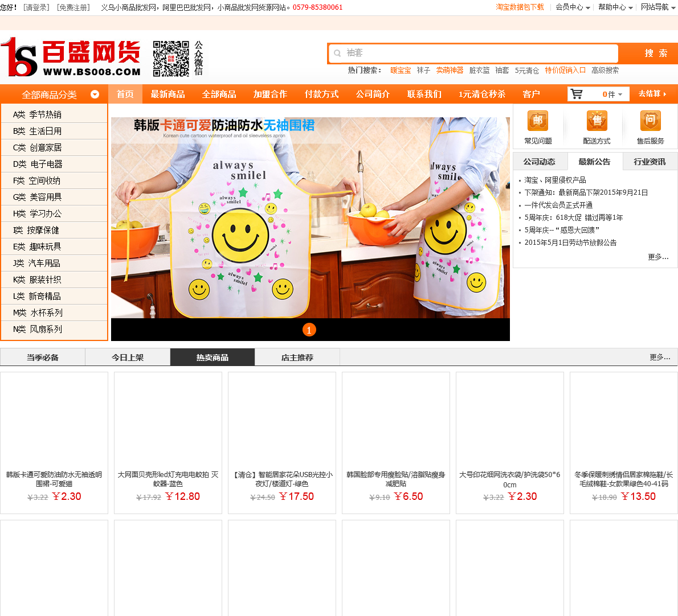Click the BS008 site logo
The width and height of the screenshot is (678, 616).
tap(71, 57)
